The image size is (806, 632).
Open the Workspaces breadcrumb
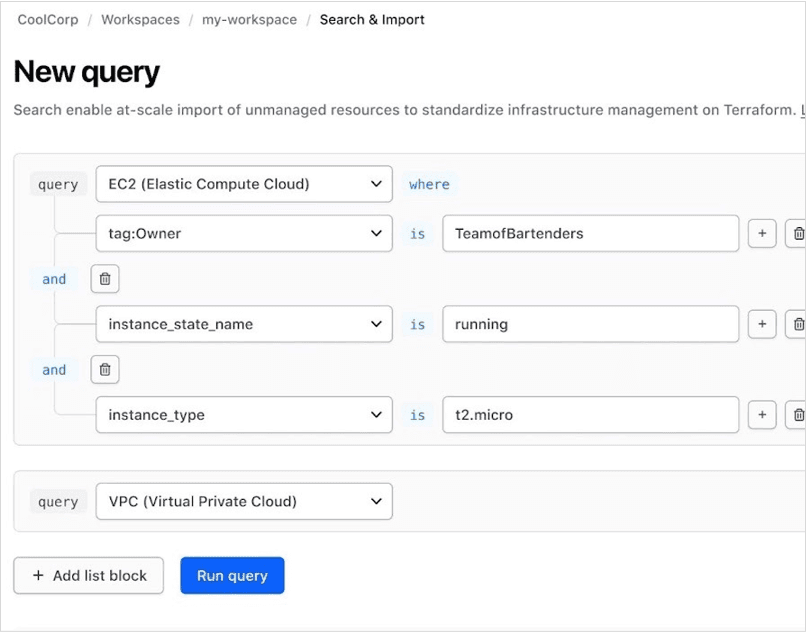tap(140, 19)
